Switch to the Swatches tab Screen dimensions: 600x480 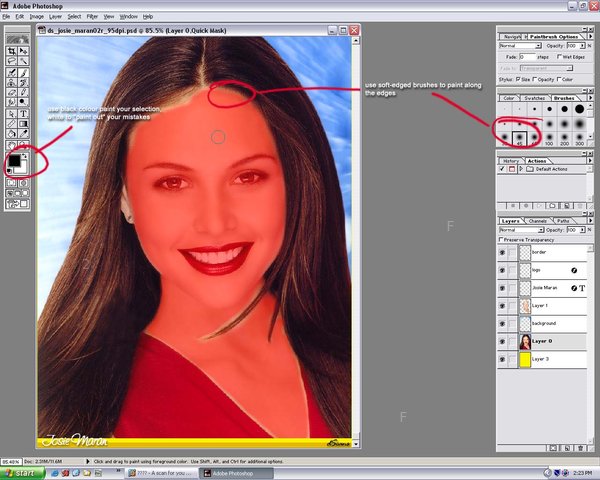(534, 98)
